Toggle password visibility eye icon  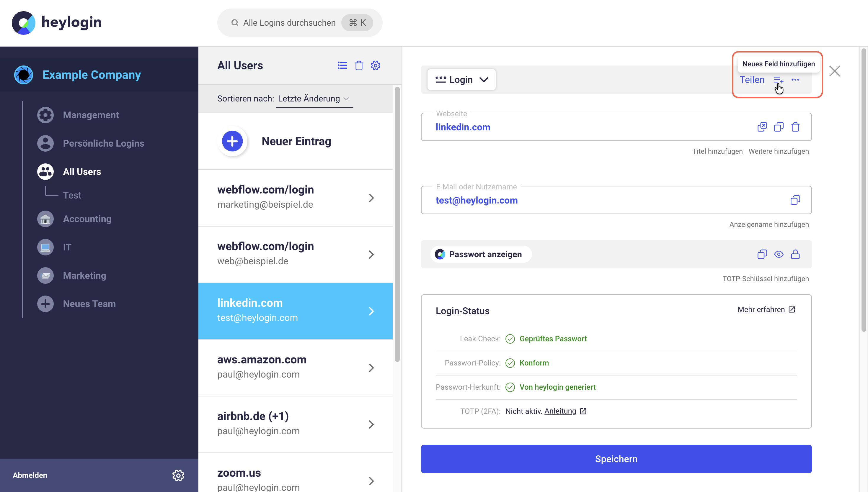[778, 254]
